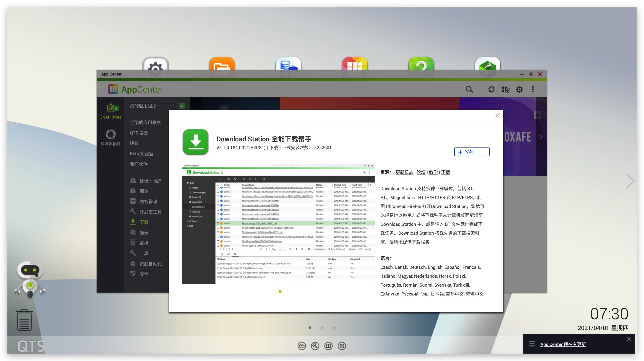
Task: Click the 安装 button to install Download Station
Action: pos(472,152)
